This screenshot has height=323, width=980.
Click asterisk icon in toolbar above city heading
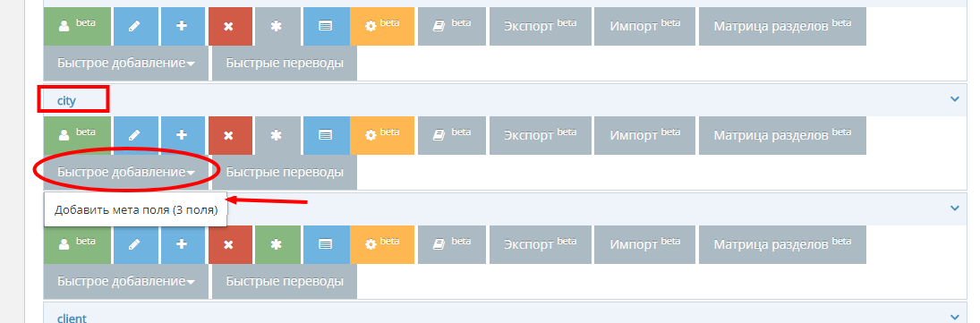coord(277,26)
